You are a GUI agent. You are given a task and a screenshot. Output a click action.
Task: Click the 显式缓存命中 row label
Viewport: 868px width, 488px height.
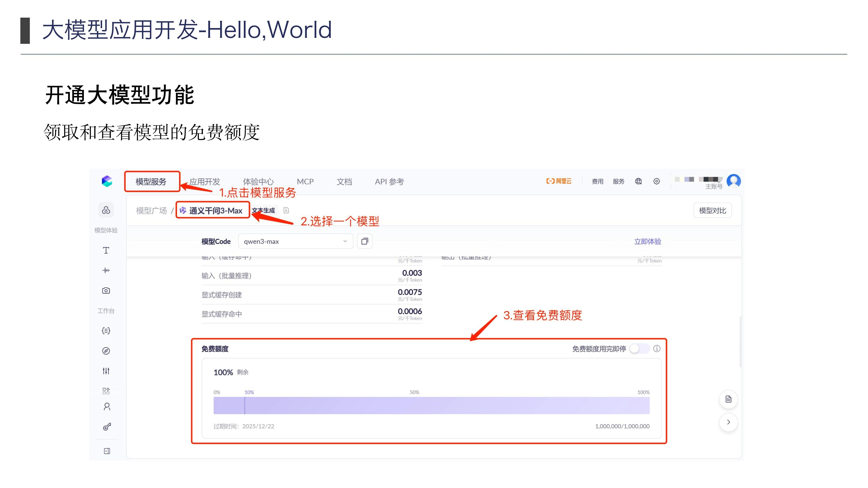[x=222, y=314]
